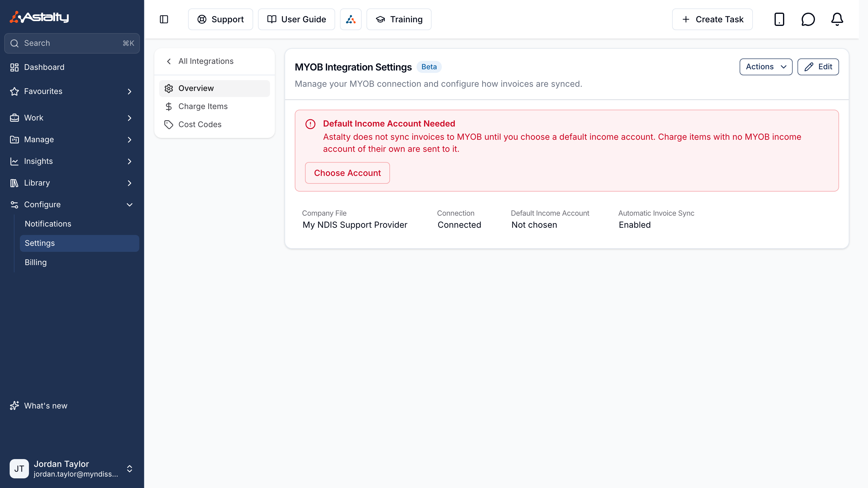The height and width of the screenshot is (488, 868).
Task: Click the back arrow beside All Integrations
Action: click(x=169, y=61)
